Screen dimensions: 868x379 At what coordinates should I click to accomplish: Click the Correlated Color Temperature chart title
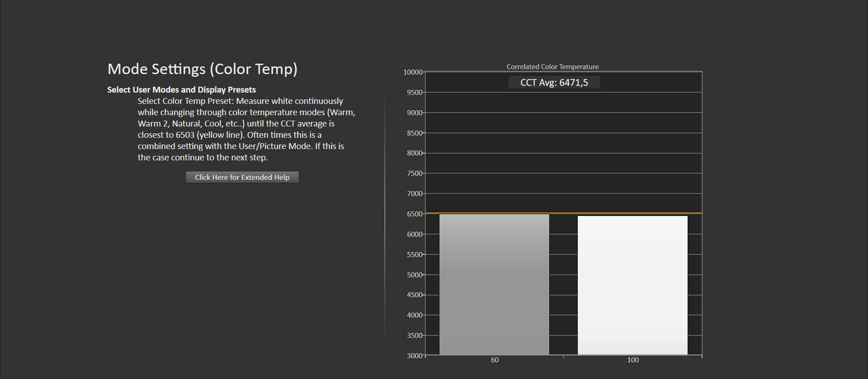pyautogui.click(x=552, y=66)
